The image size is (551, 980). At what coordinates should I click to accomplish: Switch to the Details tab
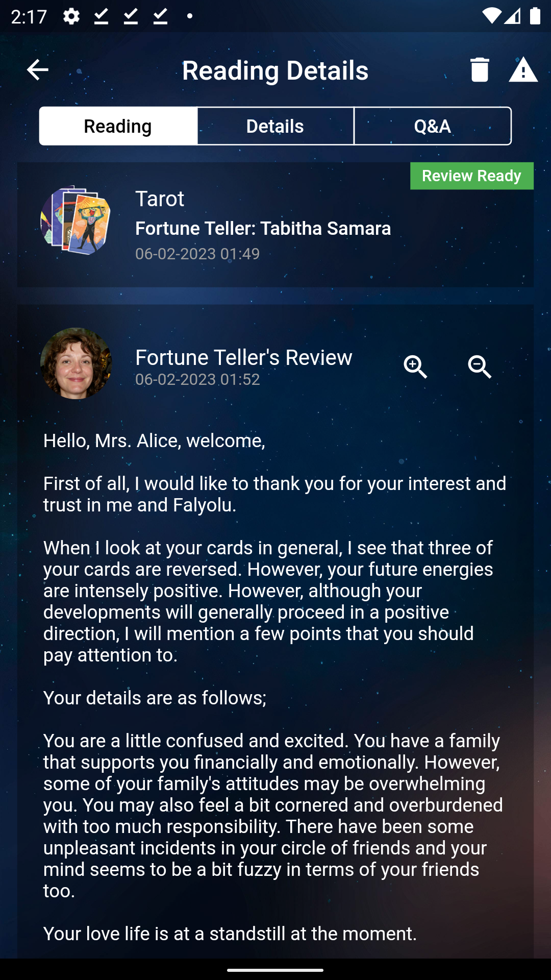click(275, 126)
